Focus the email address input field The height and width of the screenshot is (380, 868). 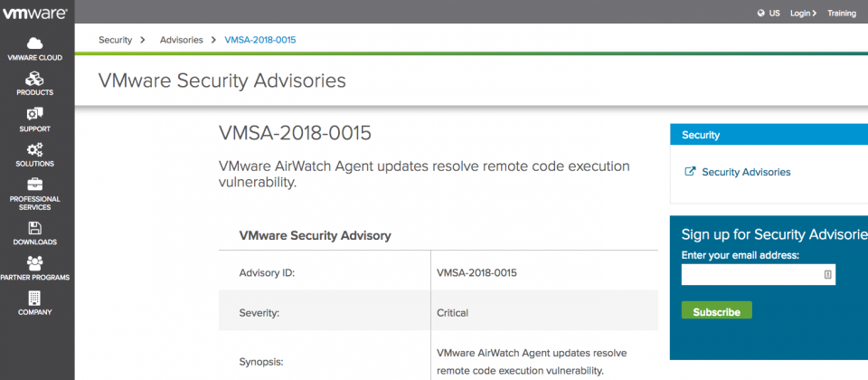point(758,274)
